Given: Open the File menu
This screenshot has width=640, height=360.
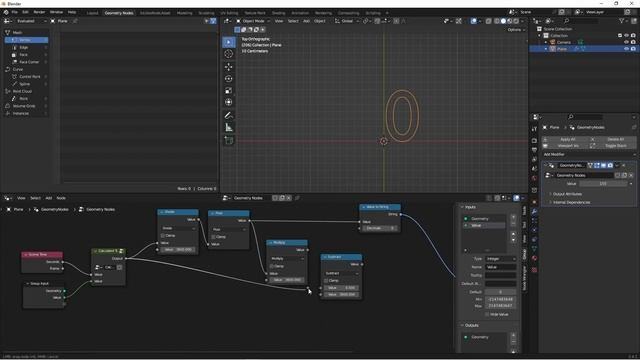Looking at the screenshot, I should tap(15, 12).
